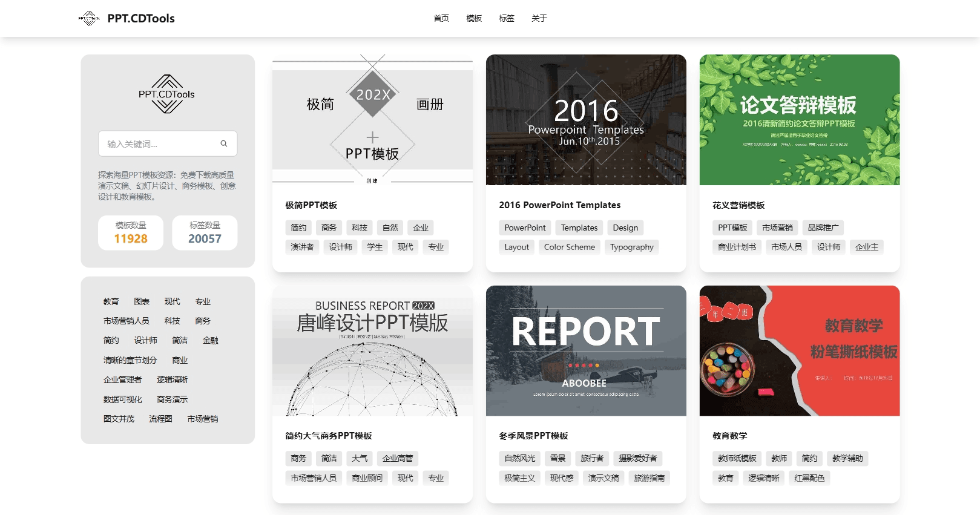
Task: Click the 模板数量 11928 counter
Action: click(x=131, y=232)
